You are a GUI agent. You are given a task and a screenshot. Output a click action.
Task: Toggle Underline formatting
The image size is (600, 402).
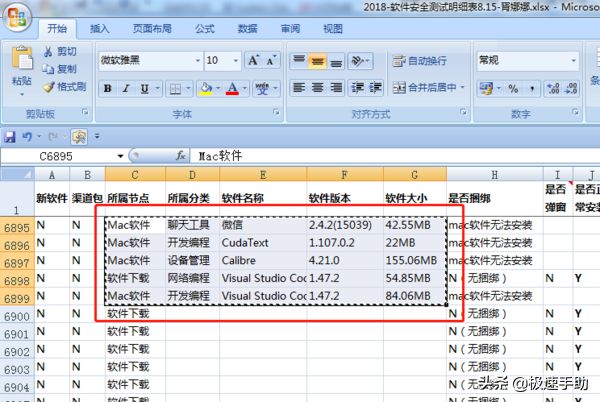145,89
